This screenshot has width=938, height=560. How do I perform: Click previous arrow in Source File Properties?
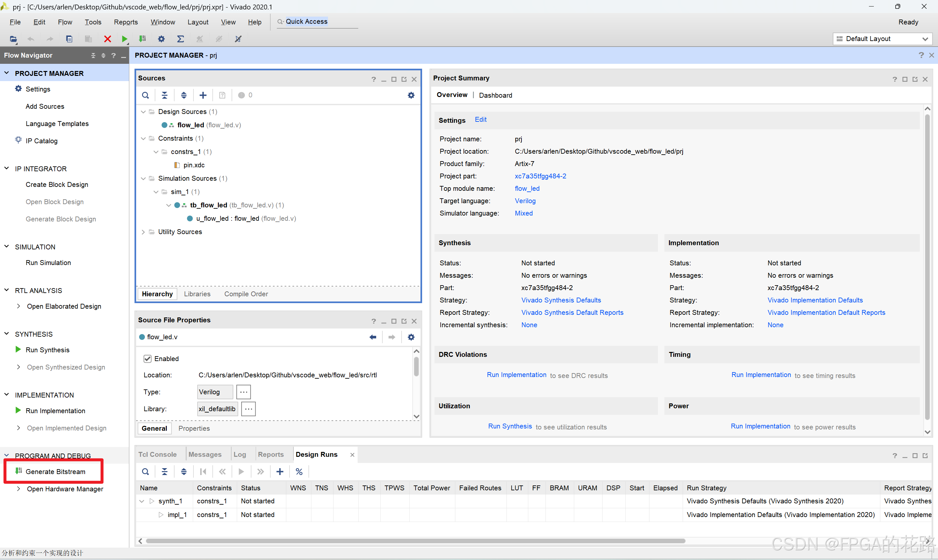[x=373, y=337]
